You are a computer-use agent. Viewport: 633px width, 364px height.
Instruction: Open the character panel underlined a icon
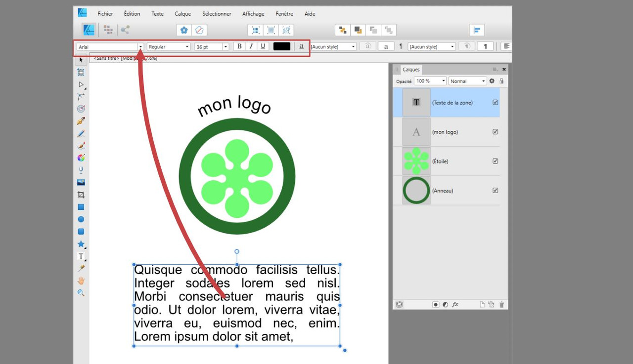pos(302,46)
